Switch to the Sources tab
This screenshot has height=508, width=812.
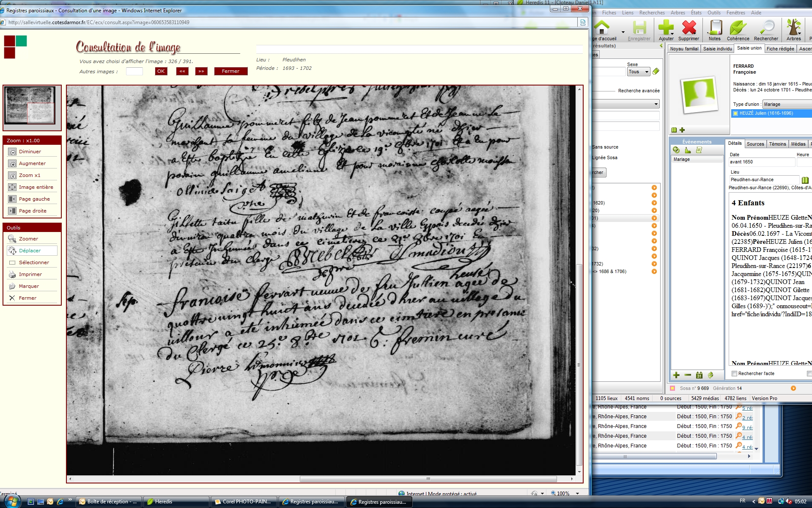[755, 144]
